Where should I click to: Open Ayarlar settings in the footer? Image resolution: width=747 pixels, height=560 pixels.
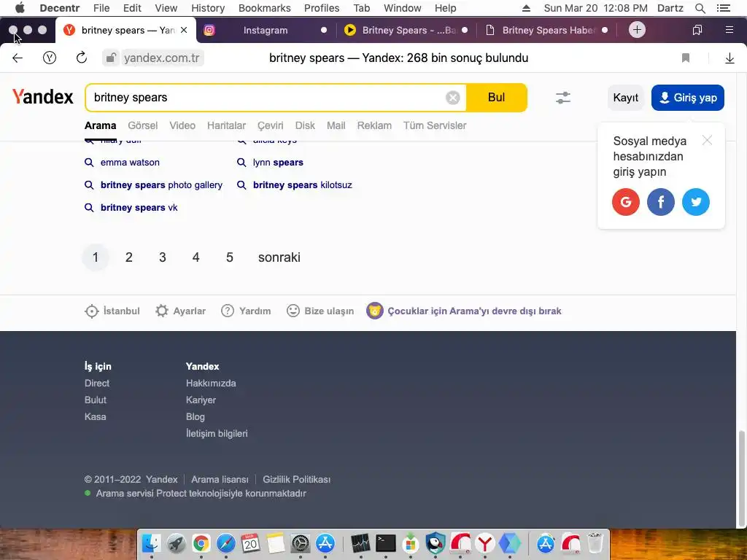(181, 311)
